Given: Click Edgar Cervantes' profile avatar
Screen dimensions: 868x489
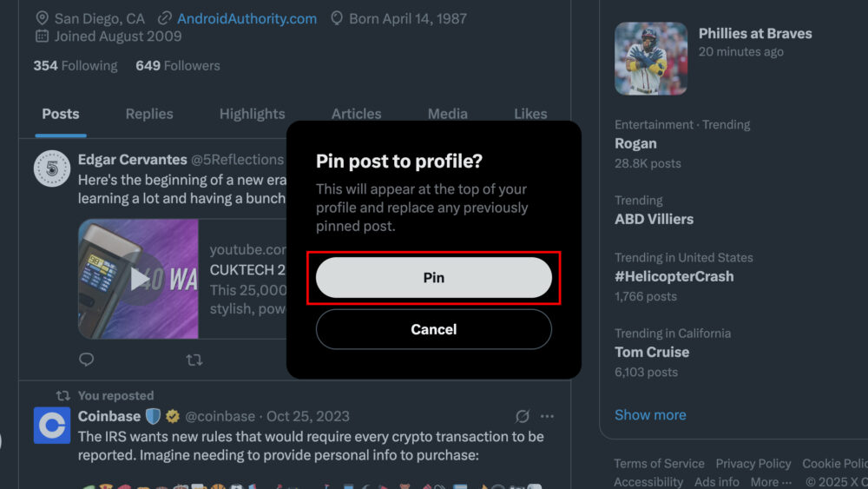Looking at the screenshot, I should pyautogui.click(x=52, y=168).
